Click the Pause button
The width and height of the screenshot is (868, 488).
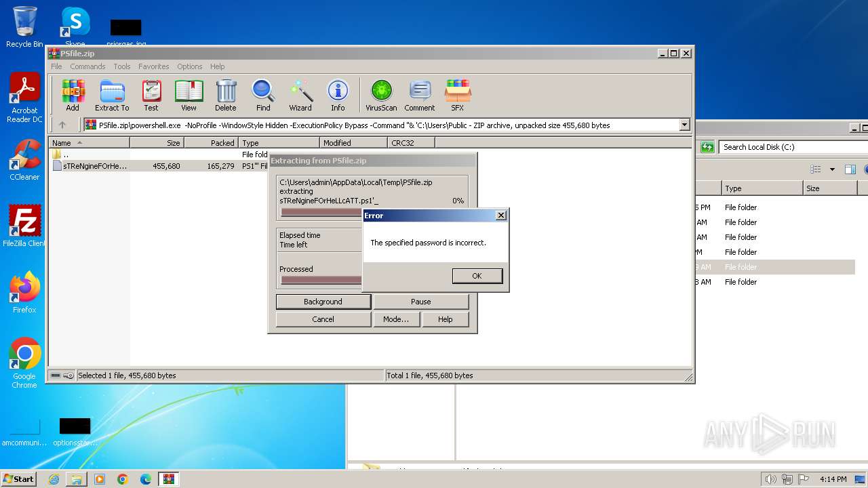pos(420,302)
